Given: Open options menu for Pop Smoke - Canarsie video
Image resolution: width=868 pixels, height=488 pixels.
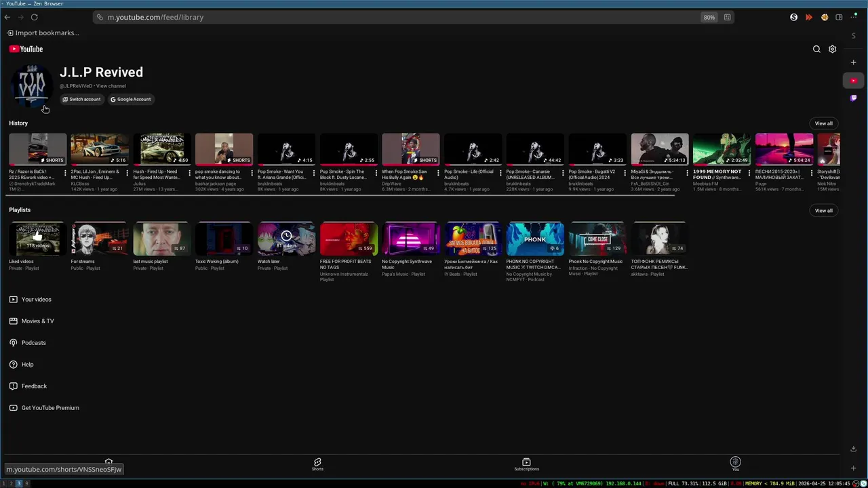Looking at the screenshot, I should (x=562, y=173).
